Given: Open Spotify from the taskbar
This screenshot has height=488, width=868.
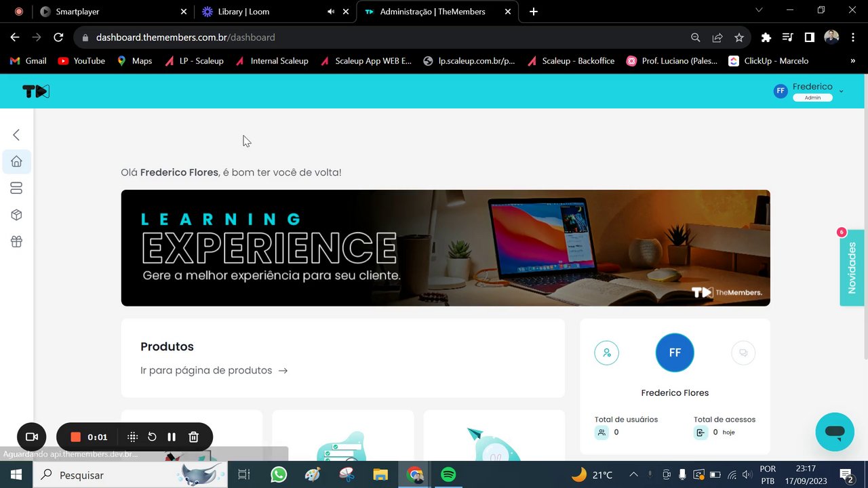Looking at the screenshot, I should pyautogui.click(x=448, y=475).
